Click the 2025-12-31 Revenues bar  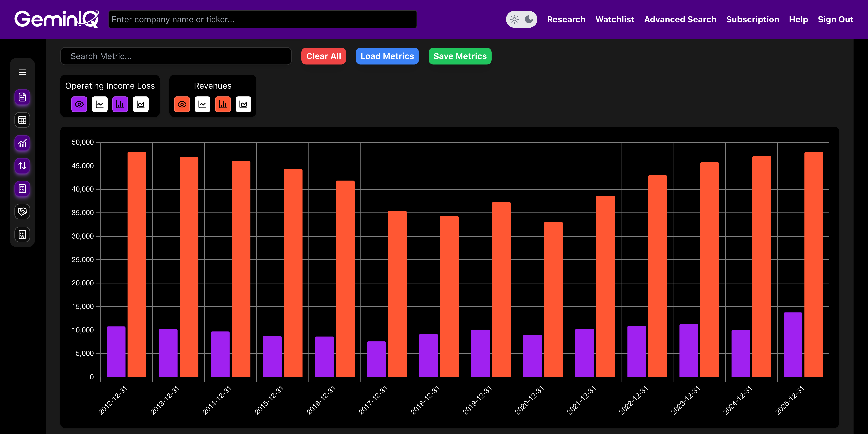tap(813, 264)
